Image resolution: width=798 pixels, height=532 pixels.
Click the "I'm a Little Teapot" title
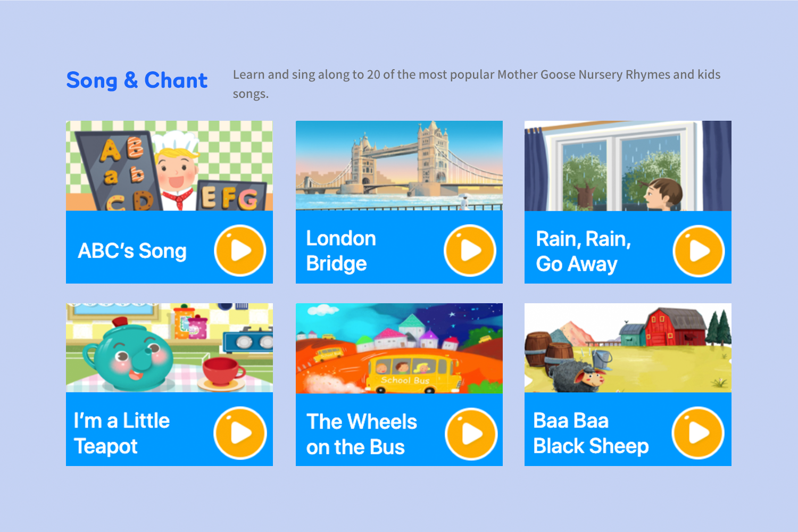tap(122, 433)
